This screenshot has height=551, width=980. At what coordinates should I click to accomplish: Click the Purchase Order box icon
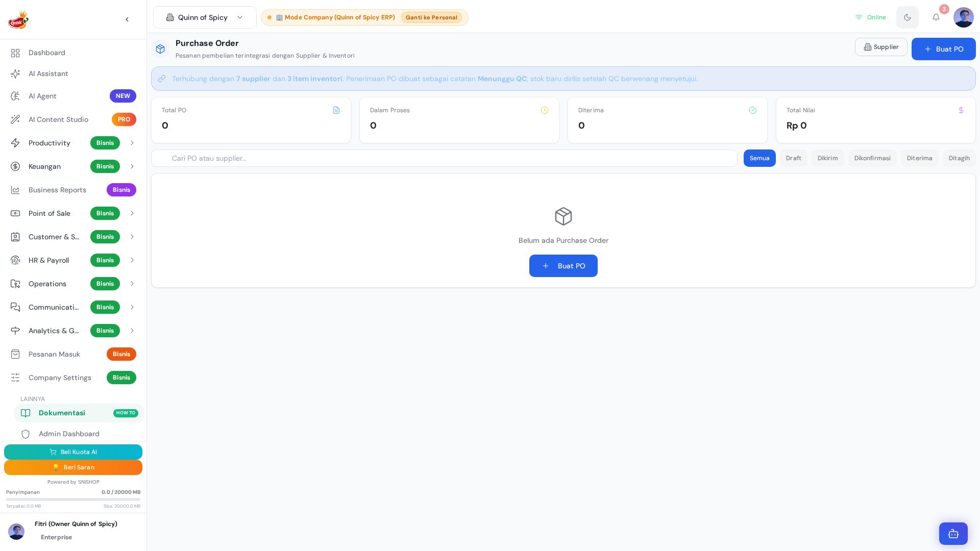click(x=160, y=49)
